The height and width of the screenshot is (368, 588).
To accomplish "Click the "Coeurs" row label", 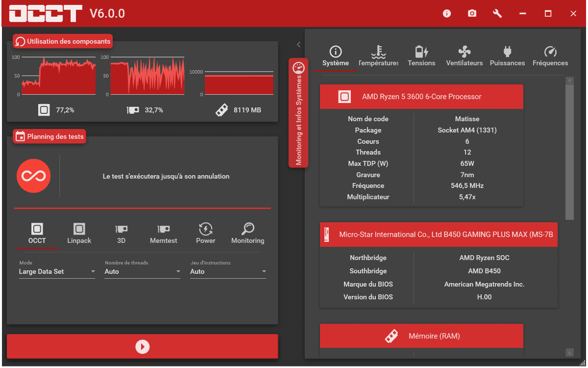I will click(x=368, y=141).
